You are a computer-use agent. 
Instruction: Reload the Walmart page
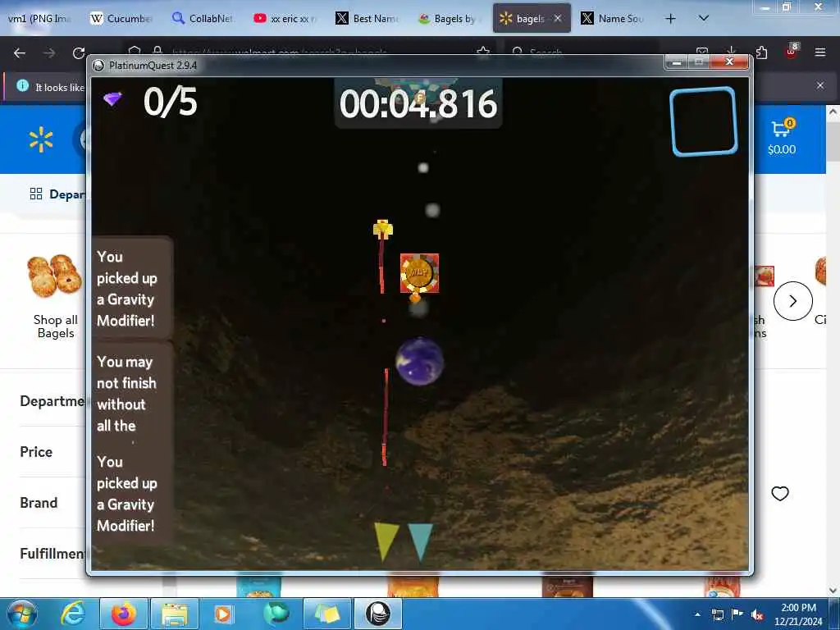pos(79,52)
